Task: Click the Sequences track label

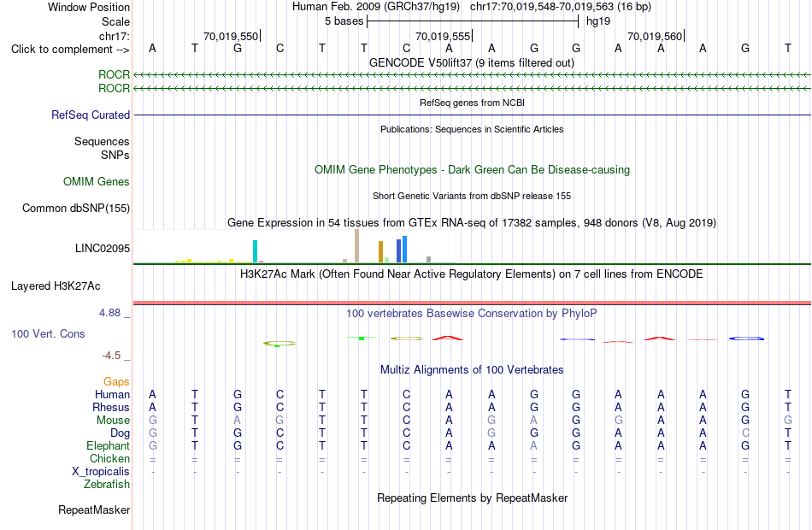Action: (102, 141)
